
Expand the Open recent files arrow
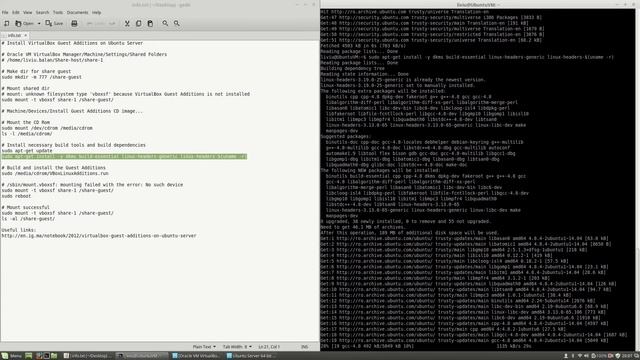39,24
